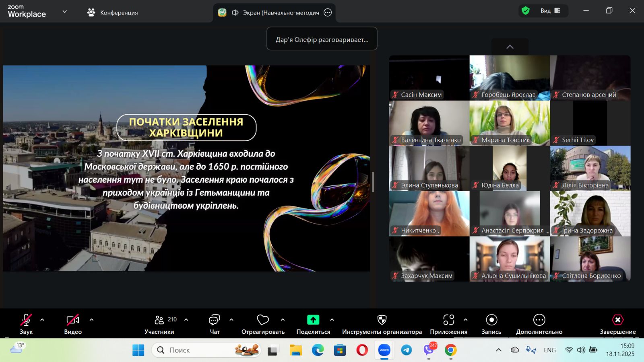
Task: Click the Отреагировать heart reaction icon
Action: coord(263,320)
